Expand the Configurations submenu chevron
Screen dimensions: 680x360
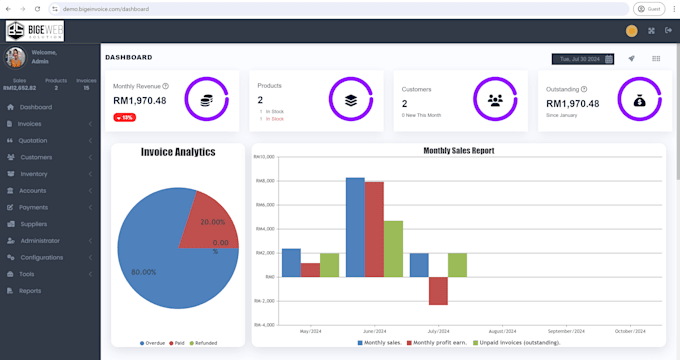tap(91, 258)
